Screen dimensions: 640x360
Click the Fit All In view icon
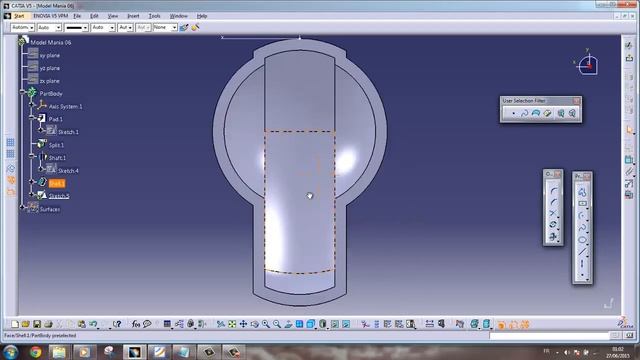pos(232,324)
